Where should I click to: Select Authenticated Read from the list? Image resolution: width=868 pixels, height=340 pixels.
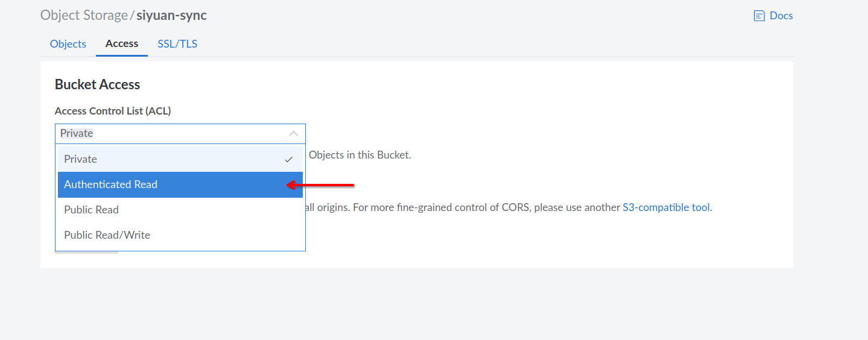[x=111, y=184]
